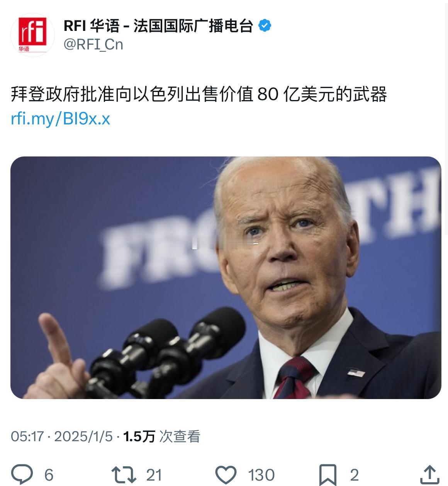Click the bookmark count number 2

coord(354,475)
